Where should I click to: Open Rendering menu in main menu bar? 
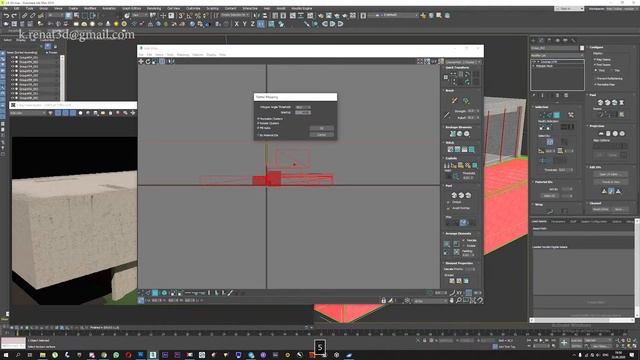pos(154,8)
